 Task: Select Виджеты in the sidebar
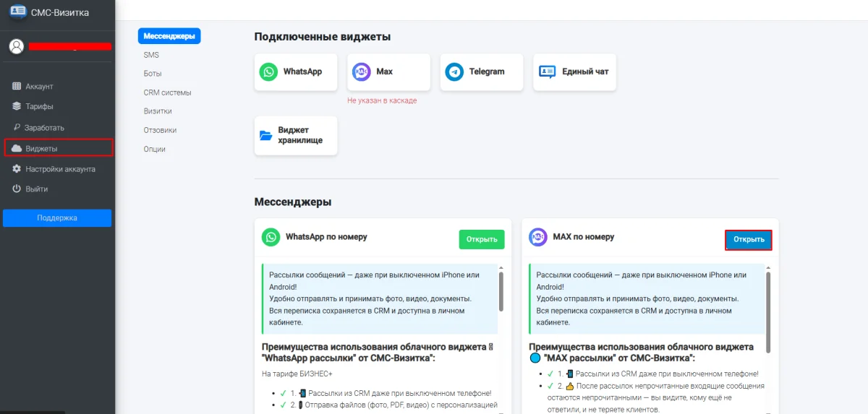pos(59,148)
